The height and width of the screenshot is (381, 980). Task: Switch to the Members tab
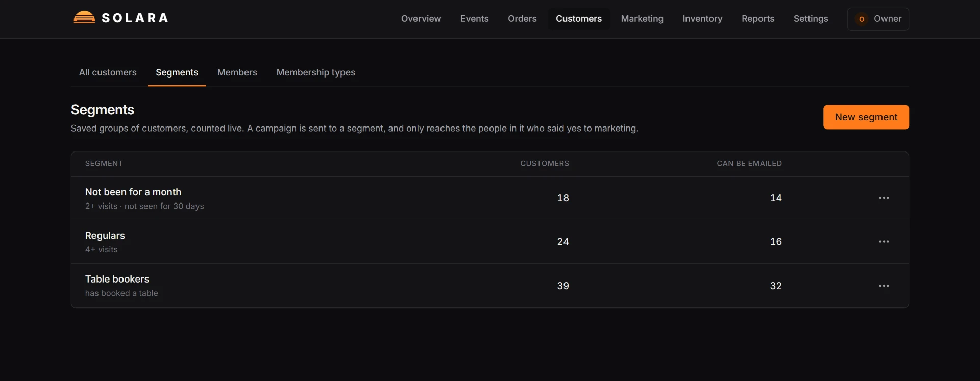click(237, 72)
